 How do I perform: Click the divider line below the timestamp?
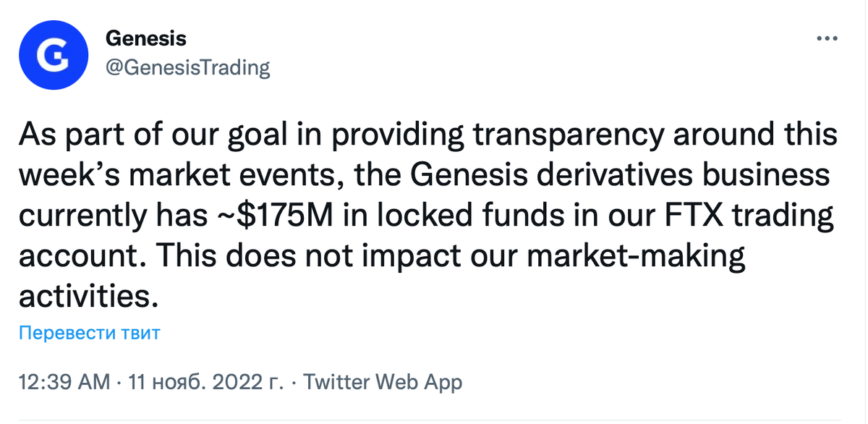pos(434,420)
